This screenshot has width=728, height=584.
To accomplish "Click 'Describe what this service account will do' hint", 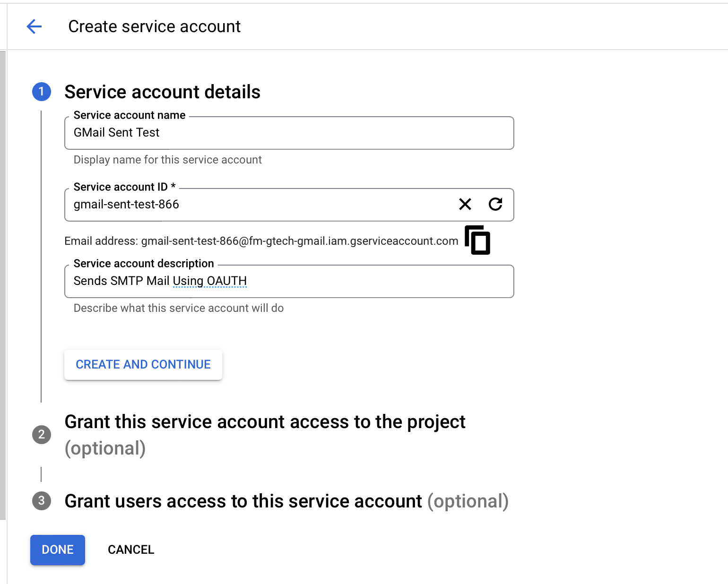I will [x=179, y=308].
